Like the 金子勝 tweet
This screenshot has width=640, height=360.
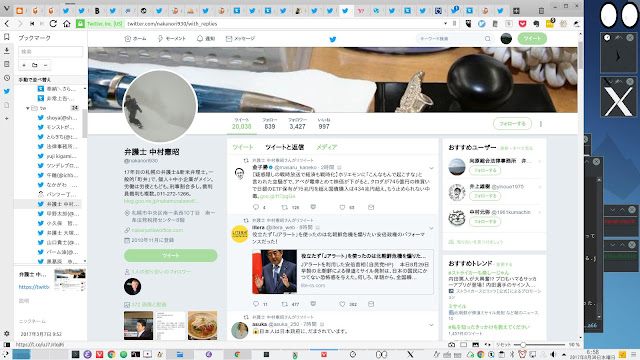point(342,207)
